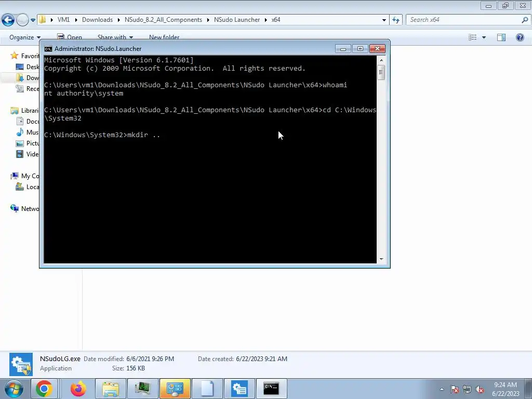This screenshot has height=399, width=532.
Task: Select Favorites in the navigation pane
Action: pyautogui.click(x=24, y=56)
